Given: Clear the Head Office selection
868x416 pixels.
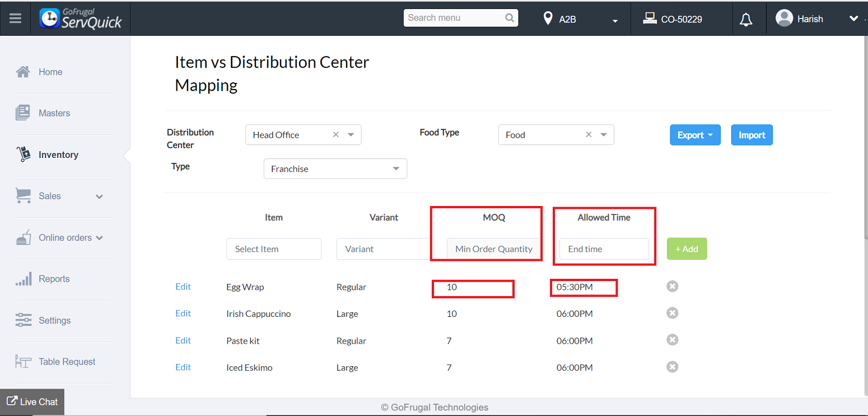Looking at the screenshot, I should (336, 134).
